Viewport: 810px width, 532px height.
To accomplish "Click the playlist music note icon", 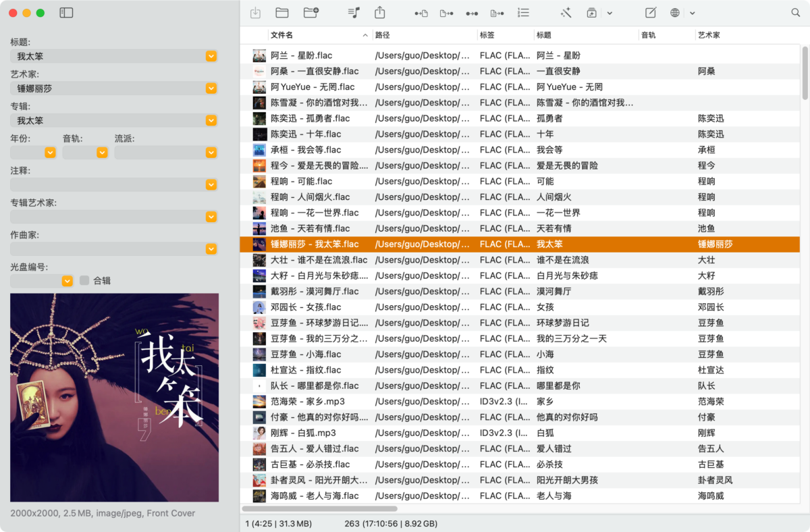I will (354, 13).
